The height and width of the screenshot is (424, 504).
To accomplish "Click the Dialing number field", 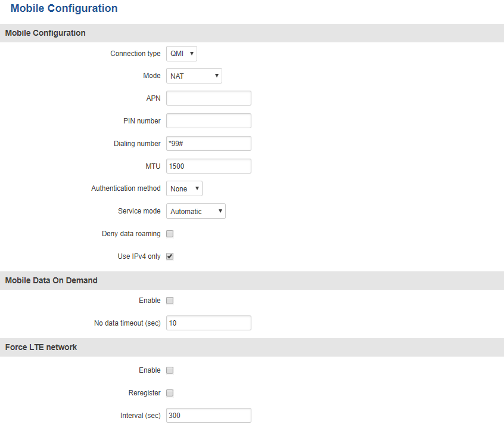I will [x=209, y=144].
